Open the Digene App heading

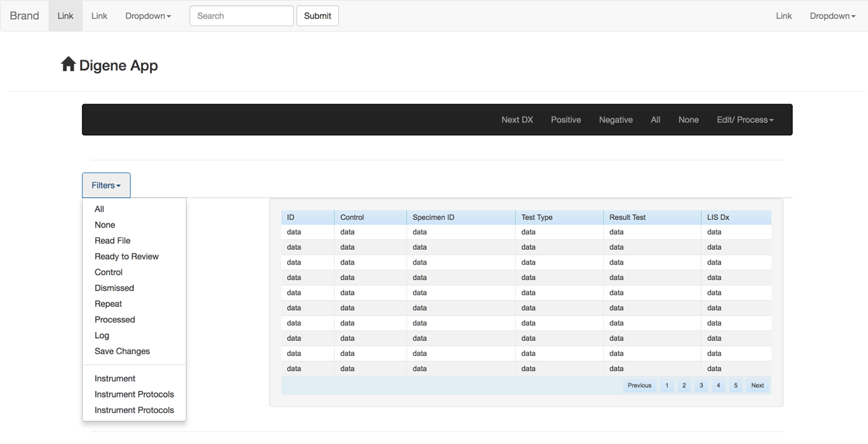tap(118, 66)
